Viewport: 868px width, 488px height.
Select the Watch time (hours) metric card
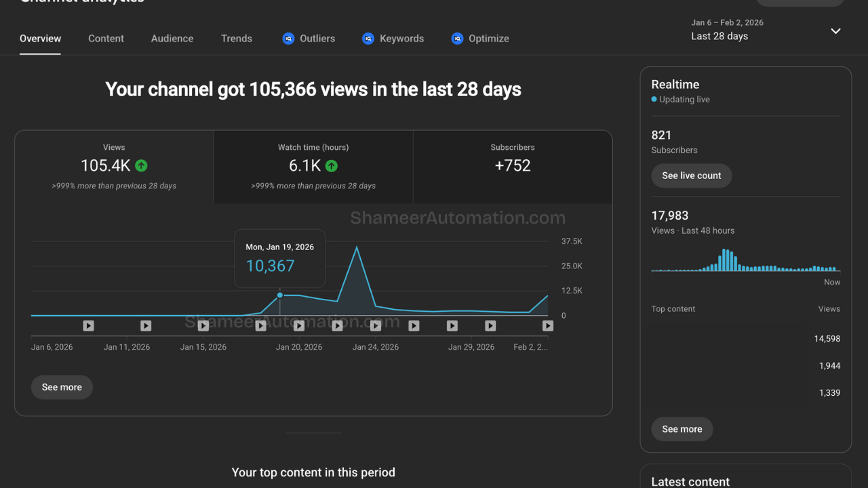coord(313,167)
